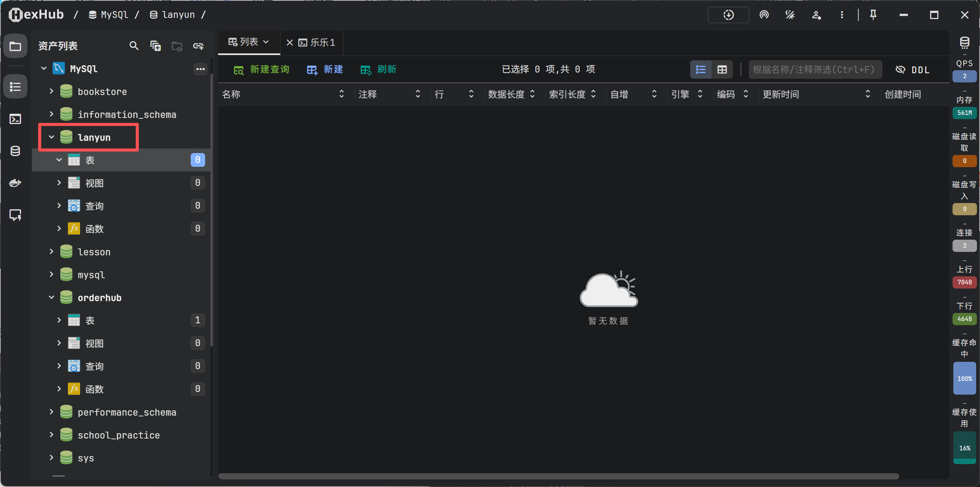The height and width of the screenshot is (487, 980).
Task: Focus the name/comment filter input field
Action: pyautogui.click(x=815, y=70)
